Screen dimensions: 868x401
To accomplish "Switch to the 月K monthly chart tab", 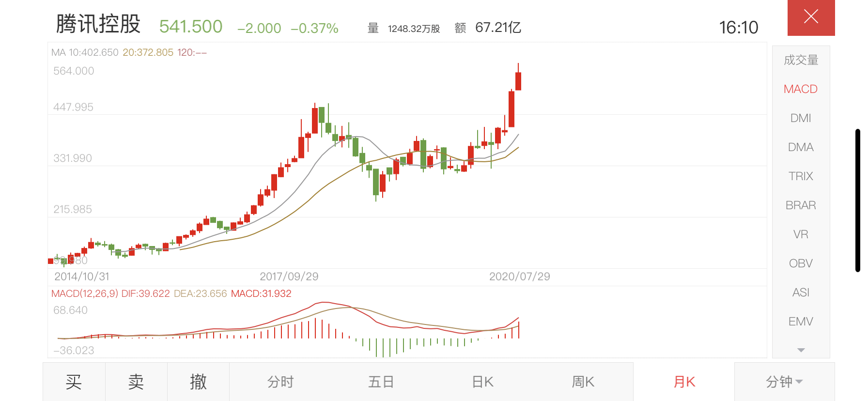I will pyautogui.click(x=684, y=382).
